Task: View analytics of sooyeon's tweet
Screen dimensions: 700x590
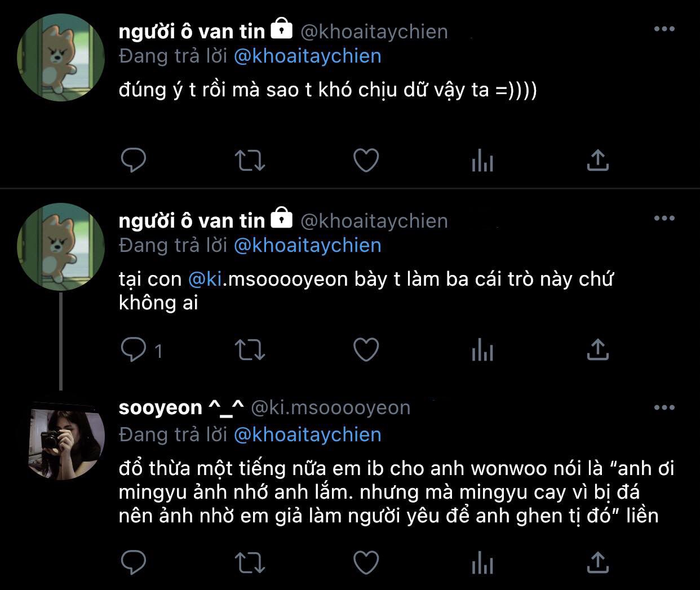Action: tap(482, 563)
